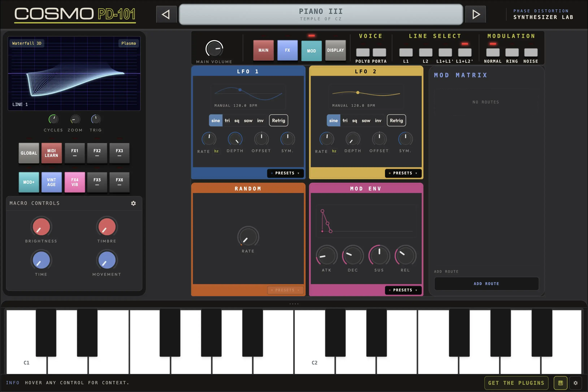Open Macro Controls settings gear
Image resolution: width=588 pixels, height=392 pixels.
[133, 203]
